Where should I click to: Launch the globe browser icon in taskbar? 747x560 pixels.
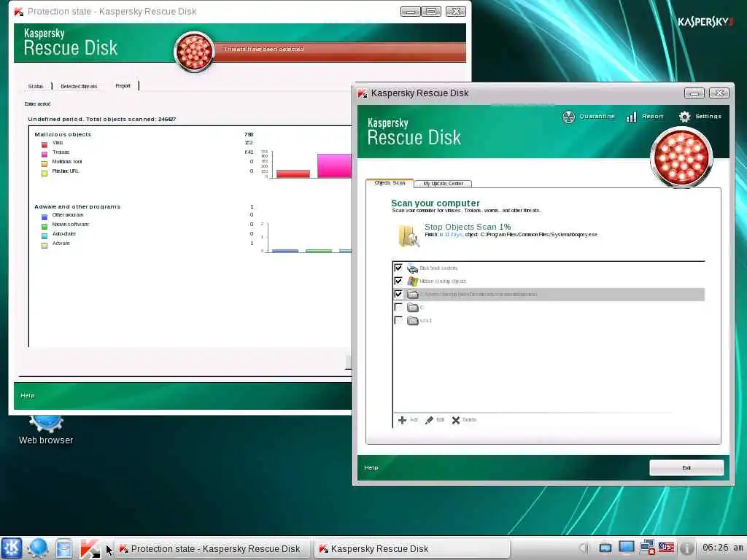[38, 548]
